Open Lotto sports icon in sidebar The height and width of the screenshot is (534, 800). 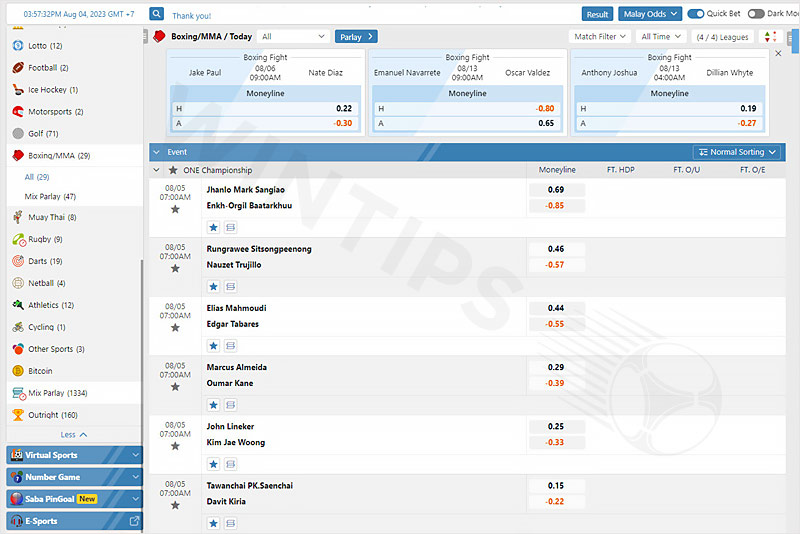[x=18, y=45]
